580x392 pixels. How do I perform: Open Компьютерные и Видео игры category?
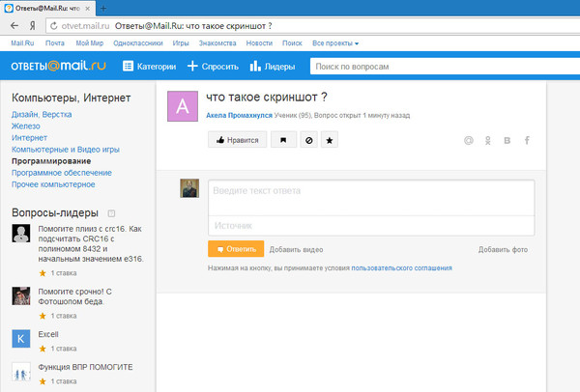[x=66, y=150]
